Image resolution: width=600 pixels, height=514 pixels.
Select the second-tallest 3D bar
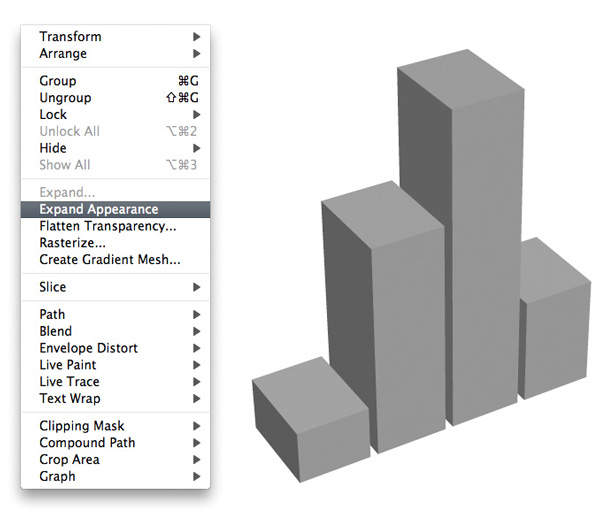(x=406, y=318)
